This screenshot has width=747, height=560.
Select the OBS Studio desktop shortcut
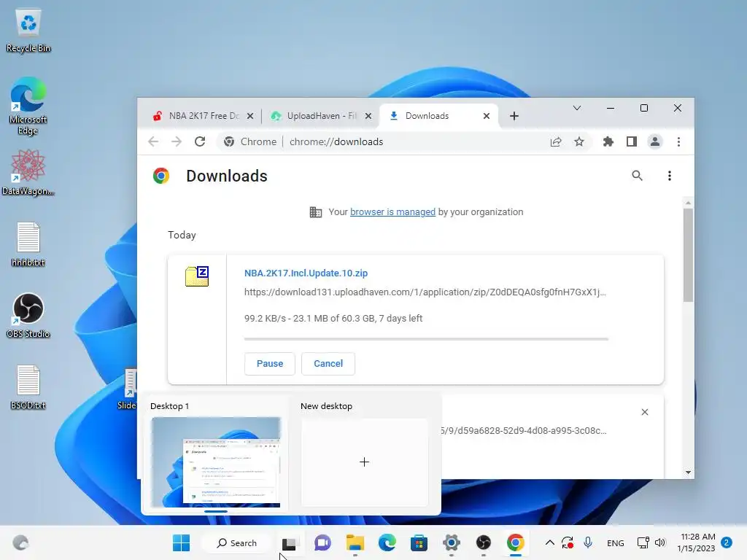tap(28, 315)
